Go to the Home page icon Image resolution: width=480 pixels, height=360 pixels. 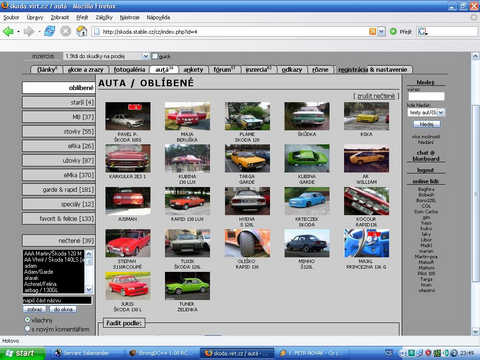[82, 31]
